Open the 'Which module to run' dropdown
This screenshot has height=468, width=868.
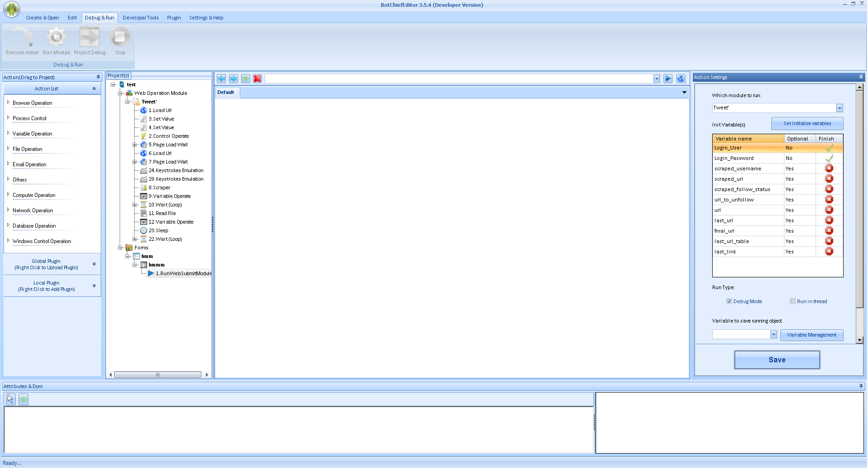839,108
